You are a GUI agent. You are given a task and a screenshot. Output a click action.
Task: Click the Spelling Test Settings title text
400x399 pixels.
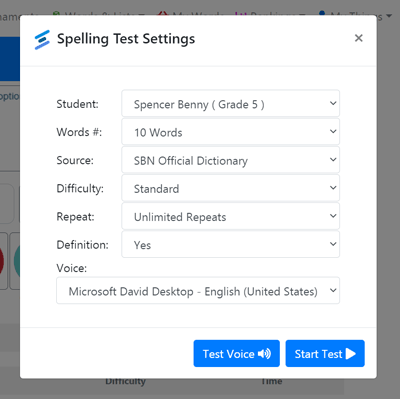(x=126, y=39)
